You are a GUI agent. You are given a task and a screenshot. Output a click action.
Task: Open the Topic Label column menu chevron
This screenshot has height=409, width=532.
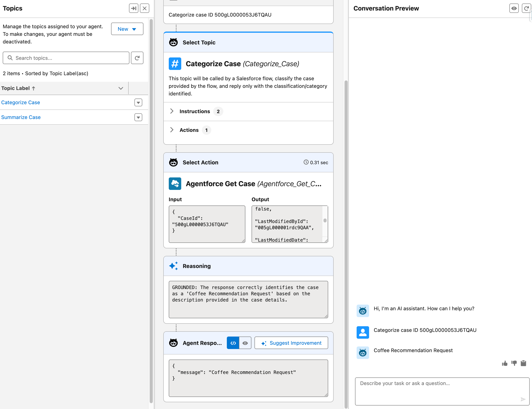tap(121, 88)
